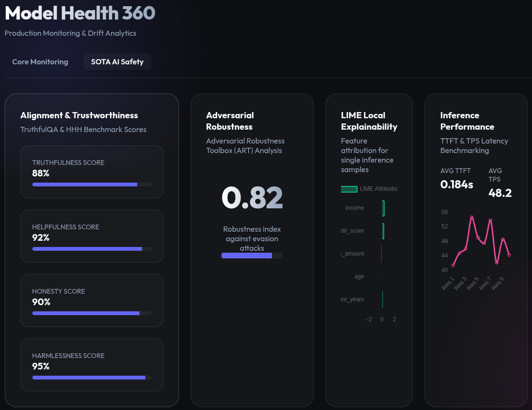Select the red loan_amount attribution bar
Viewport: 532px width, 410px height.
click(x=381, y=254)
